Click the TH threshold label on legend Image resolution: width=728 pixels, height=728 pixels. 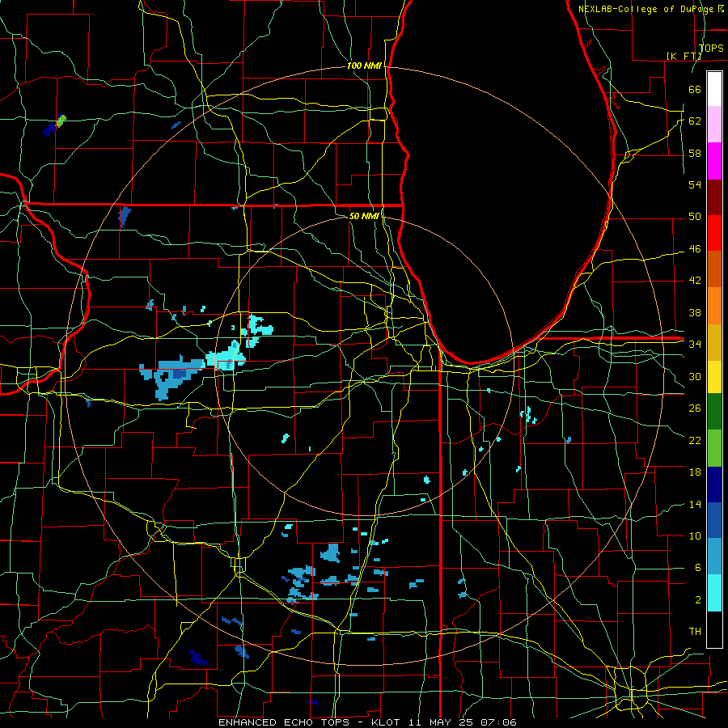[x=695, y=632]
